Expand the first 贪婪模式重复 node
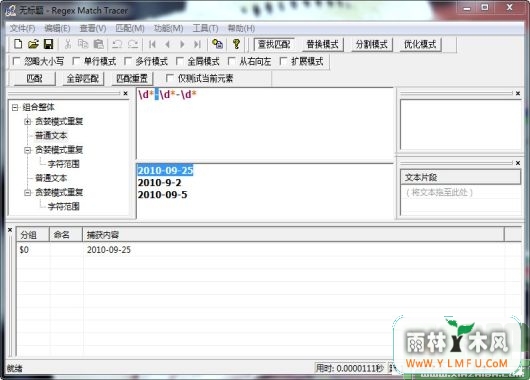The image size is (530, 380). [x=28, y=122]
